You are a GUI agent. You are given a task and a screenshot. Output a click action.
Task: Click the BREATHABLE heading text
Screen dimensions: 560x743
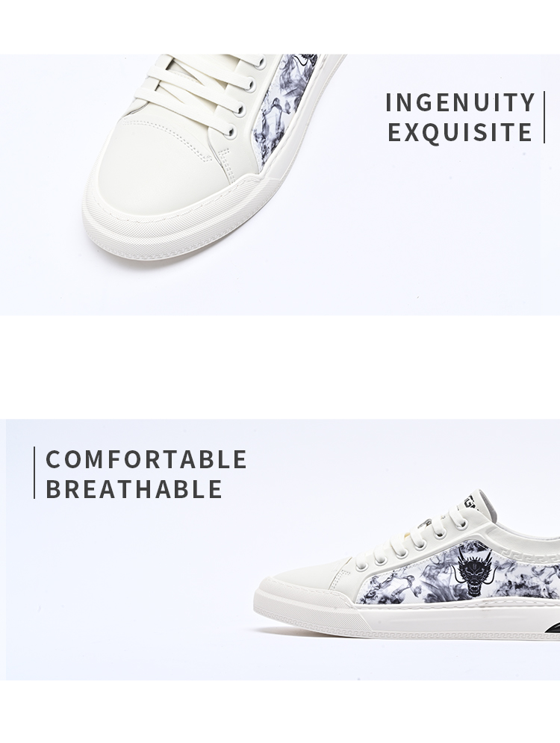[134, 488]
